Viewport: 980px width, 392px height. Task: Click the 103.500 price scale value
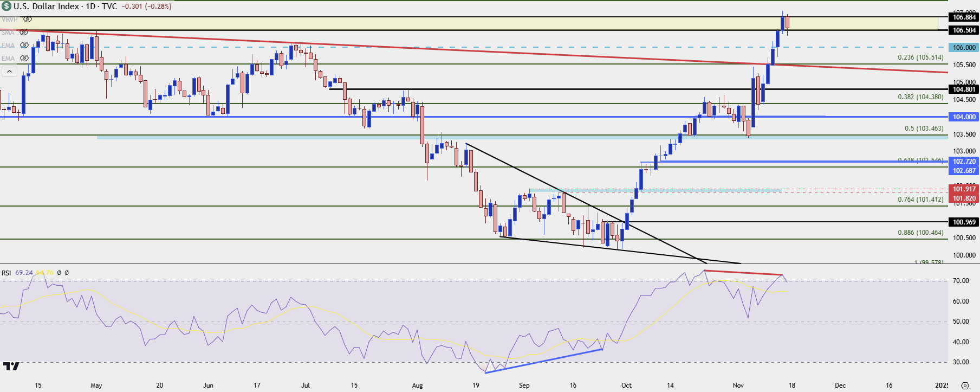click(x=964, y=134)
